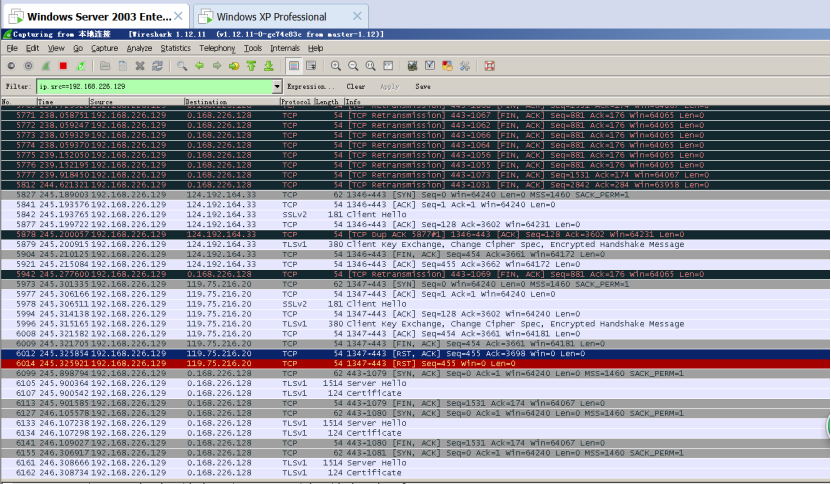Select packet 5878 TCP Dup ACK row
The image size is (831, 484).
(x=415, y=234)
